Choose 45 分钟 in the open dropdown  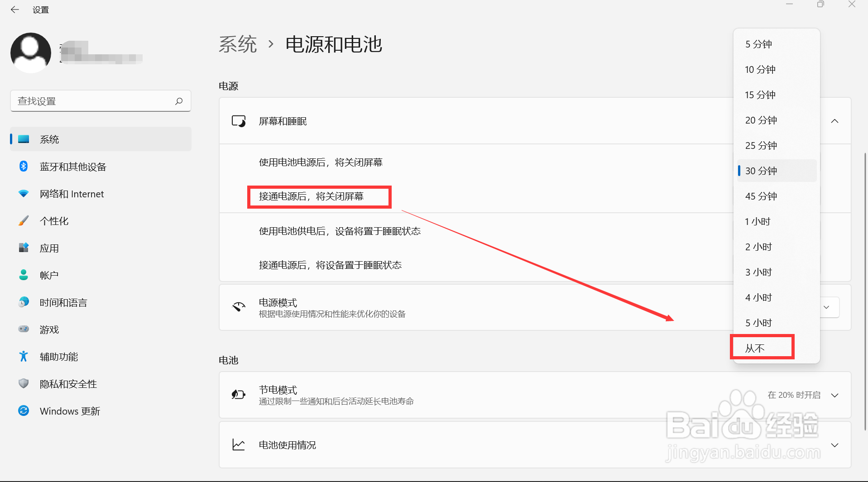(760, 196)
